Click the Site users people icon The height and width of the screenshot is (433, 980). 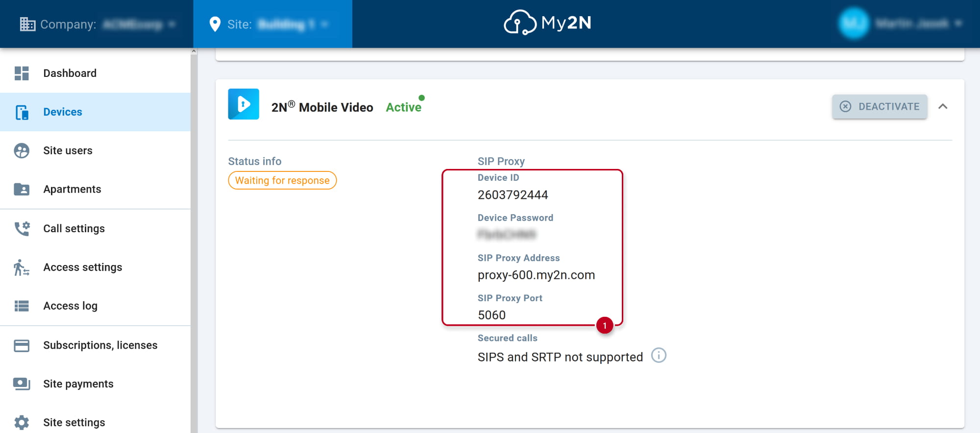click(22, 150)
